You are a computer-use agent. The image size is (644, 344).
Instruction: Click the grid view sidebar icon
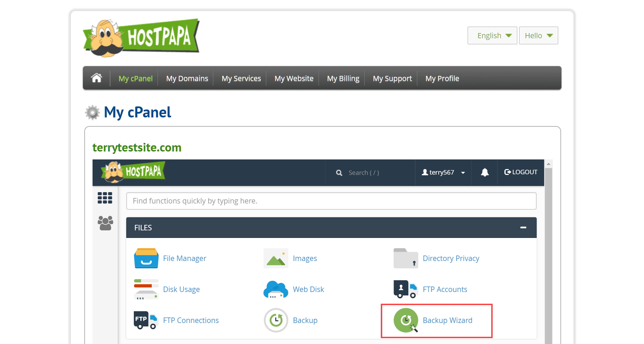[x=105, y=198]
